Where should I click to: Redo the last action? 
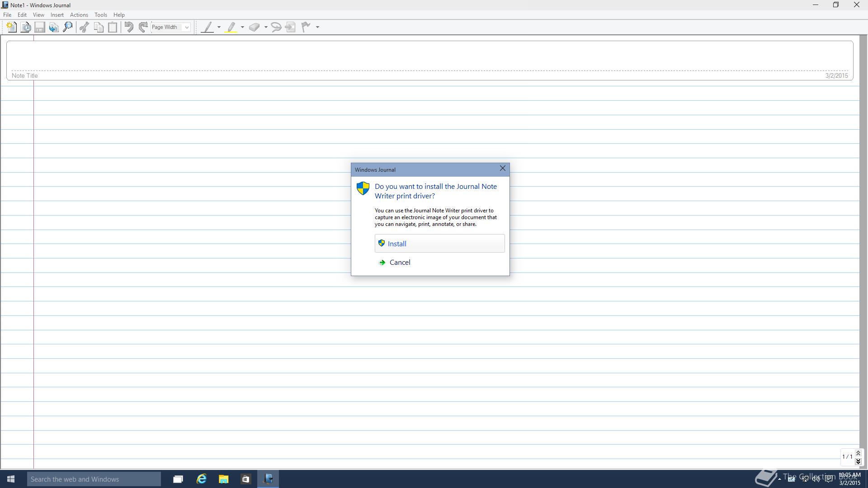click(143, 27)
